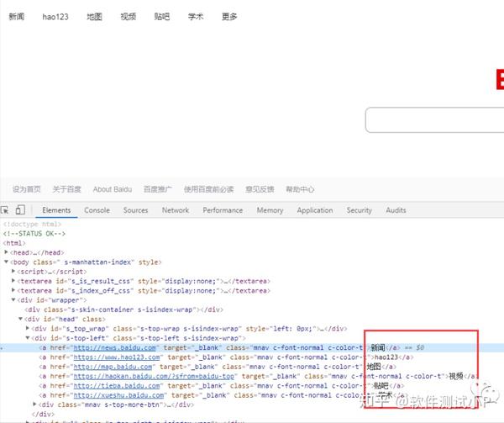Viewport: 504px width, 423px height.
Task: Activate the inspect element picker icon
Action: (x=5, y=210)
